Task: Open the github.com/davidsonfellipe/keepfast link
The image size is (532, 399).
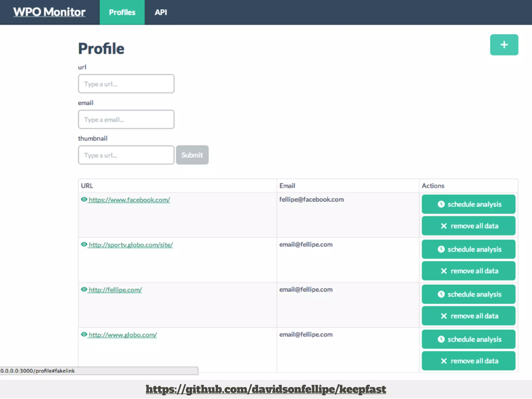Action: pyautogui.click(x=266, y=389)
